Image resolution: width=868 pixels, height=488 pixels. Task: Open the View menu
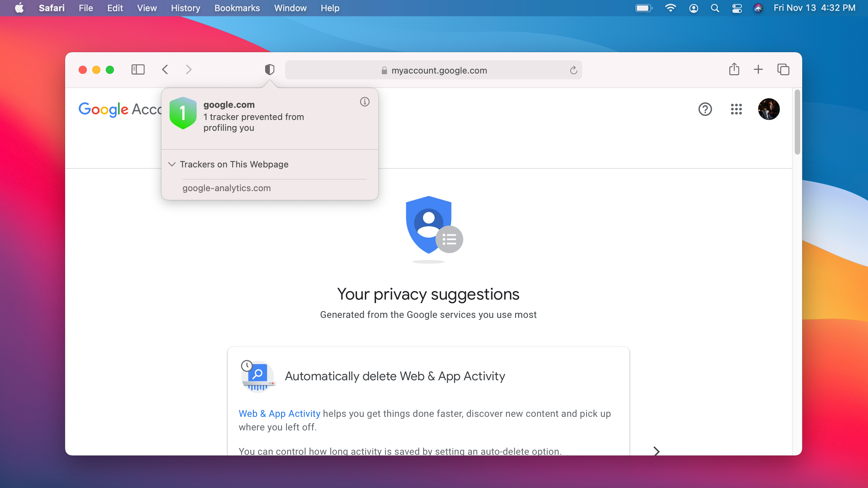coord(147,8)
